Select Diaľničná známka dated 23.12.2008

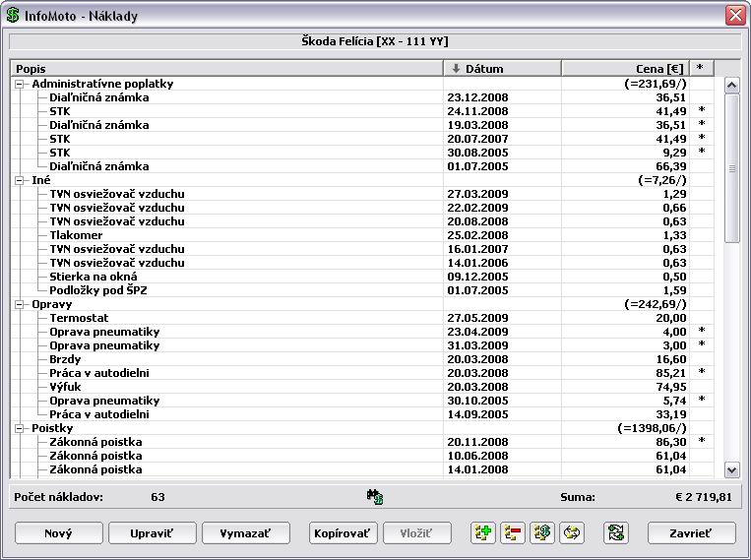click(x=362, y=97)
